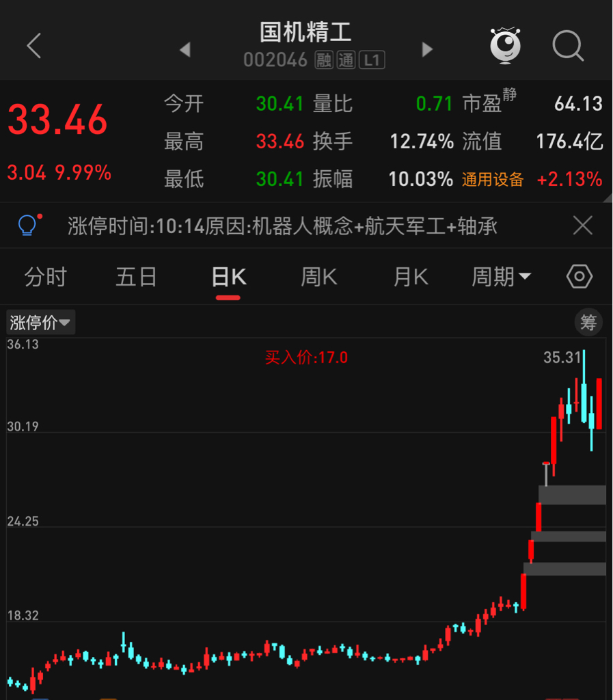Switch to previous stock with left triangle

[x=185, y=49]
